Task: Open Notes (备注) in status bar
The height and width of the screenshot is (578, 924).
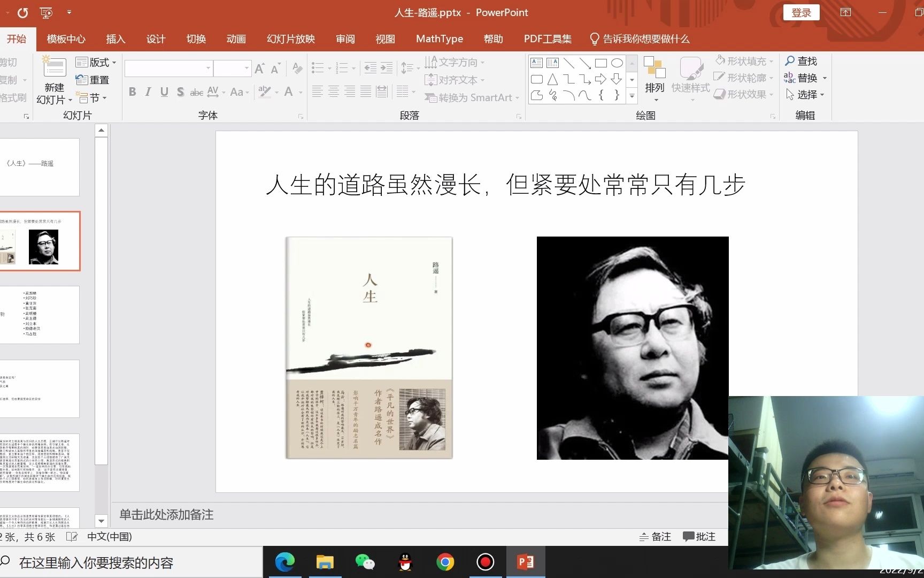Action: click(x=655, y=536)
